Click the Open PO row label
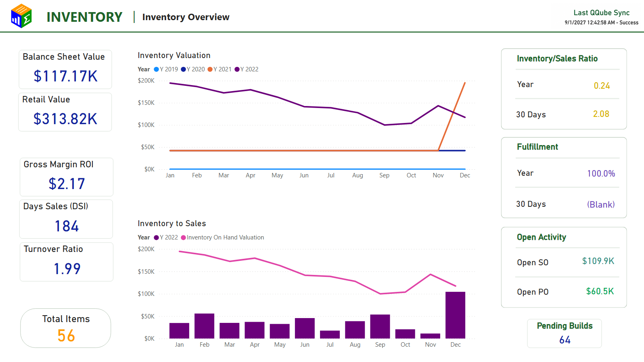The width and height of the screenshot is (644, 362). tap(533, 292)
